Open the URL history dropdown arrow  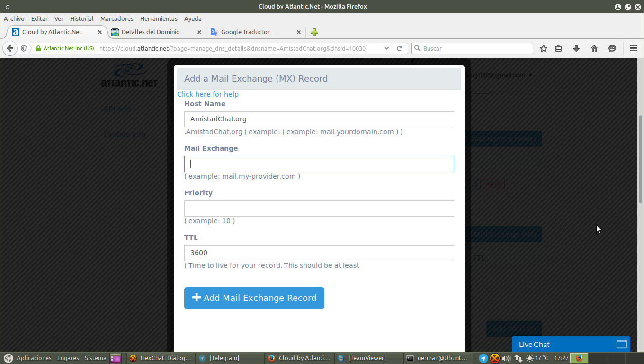(386, 48)
